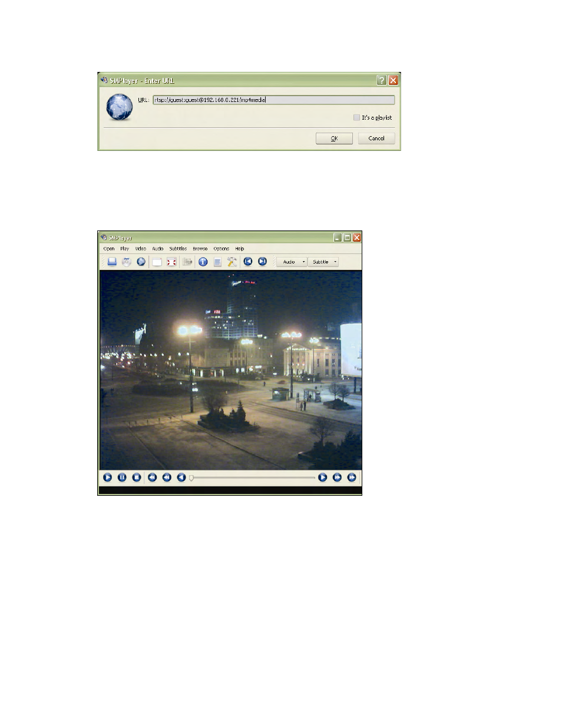The image size is (562, 728).
Task: Open the Browse menu
Action: click(x=200, y=249)
